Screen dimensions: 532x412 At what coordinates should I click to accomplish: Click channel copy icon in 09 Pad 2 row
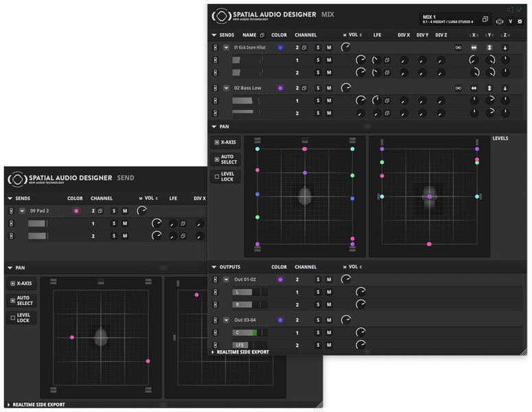100,211
